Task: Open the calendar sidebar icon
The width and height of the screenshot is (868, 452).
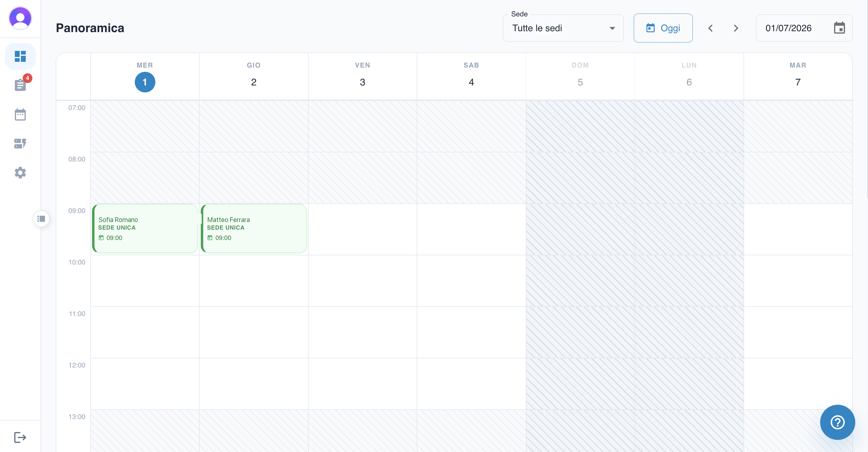Action: click(20, 115)
